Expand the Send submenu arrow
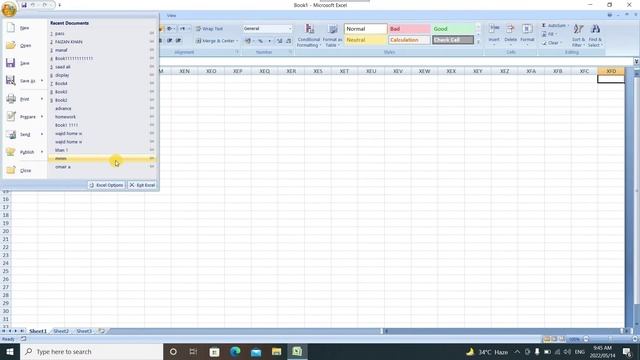Image resolution: width=640 pixels, height=360 pixels. tap(42, 134)
